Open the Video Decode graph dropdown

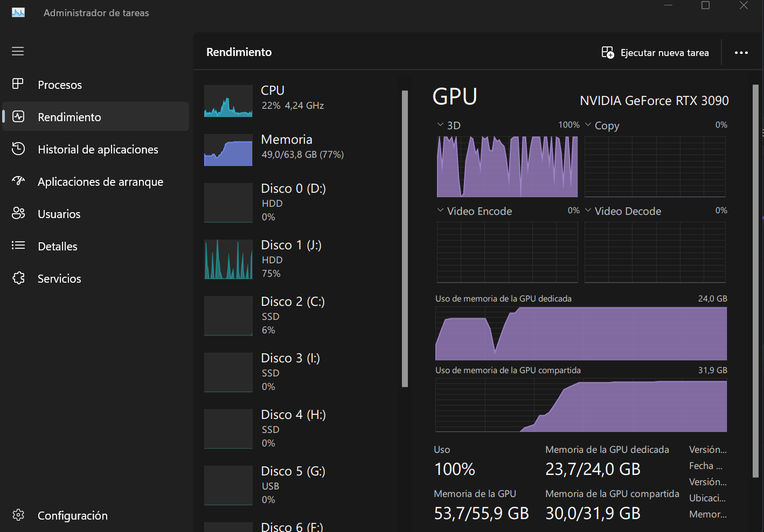coord(588,211)
